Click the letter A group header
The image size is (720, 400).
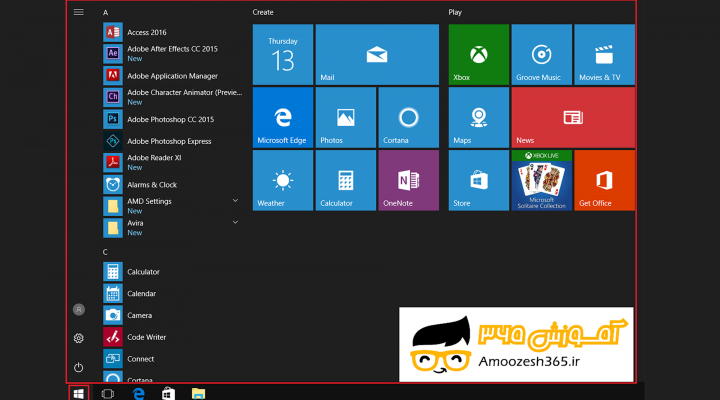(x=106, y=13)
